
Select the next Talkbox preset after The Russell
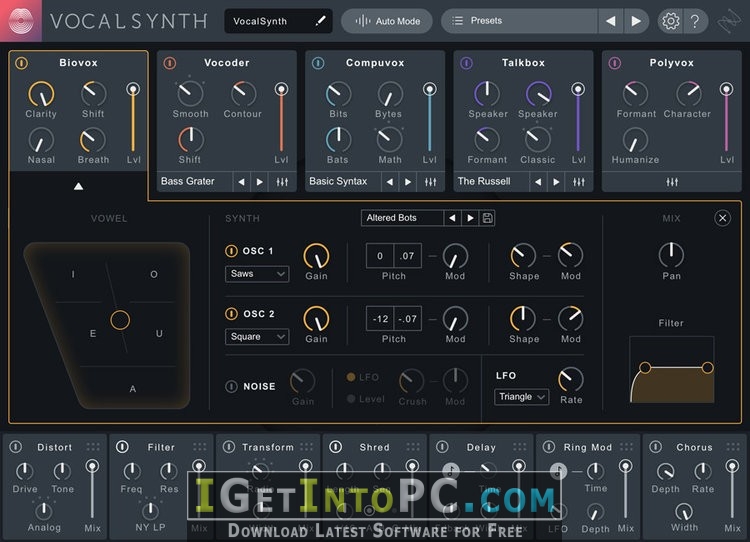(556, 182)
